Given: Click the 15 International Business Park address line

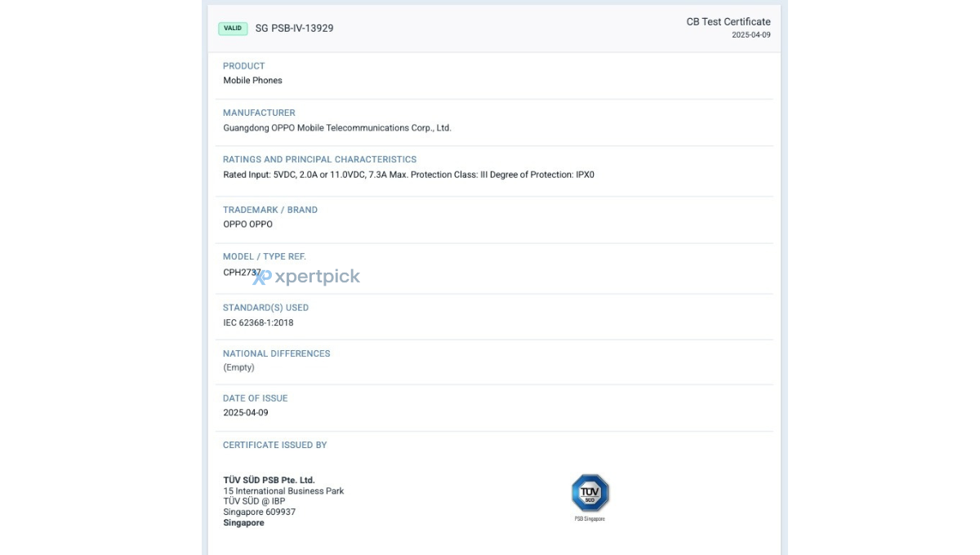Looking at the screenshot, I should [283, 491].
